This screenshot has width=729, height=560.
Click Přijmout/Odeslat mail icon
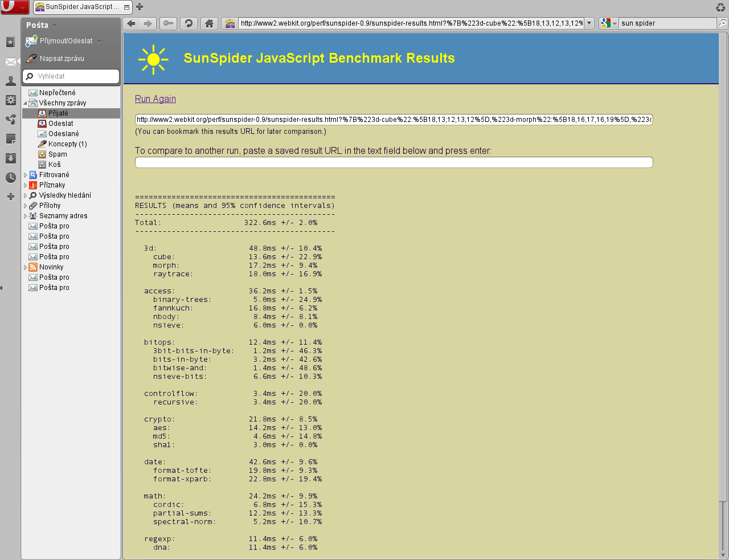tap(31, 42)
